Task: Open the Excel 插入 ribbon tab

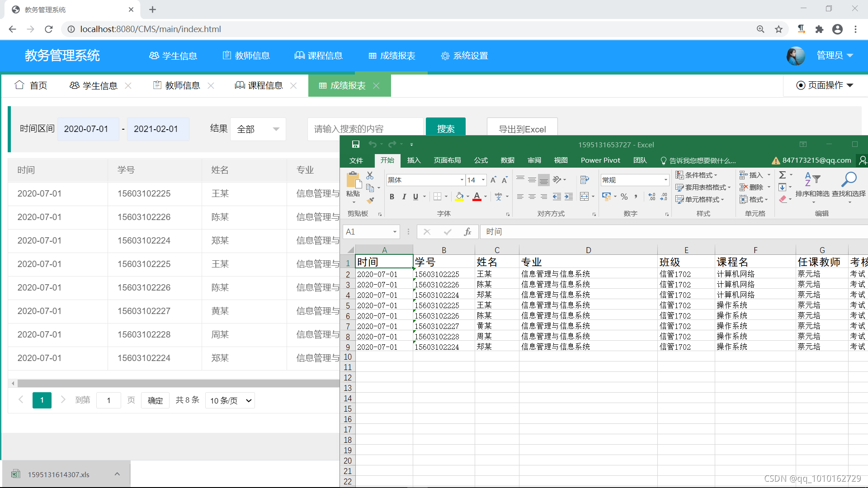Action: pos(414,160)
